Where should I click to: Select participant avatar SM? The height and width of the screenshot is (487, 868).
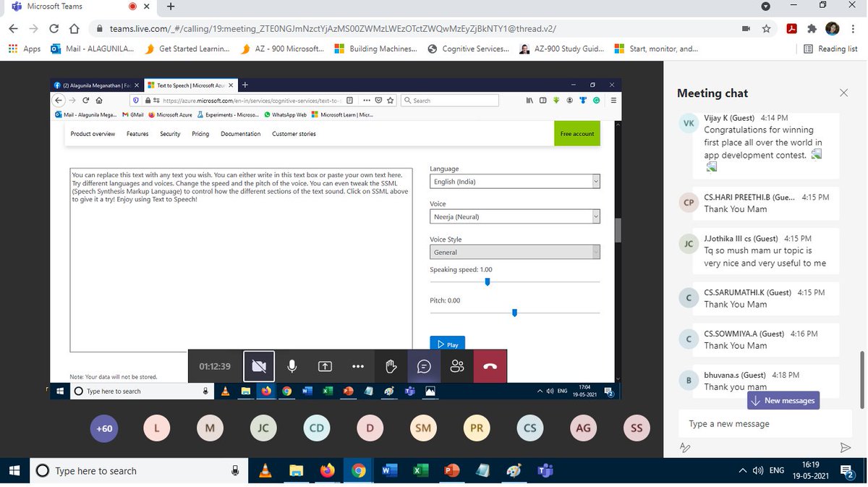click(423, 428)
